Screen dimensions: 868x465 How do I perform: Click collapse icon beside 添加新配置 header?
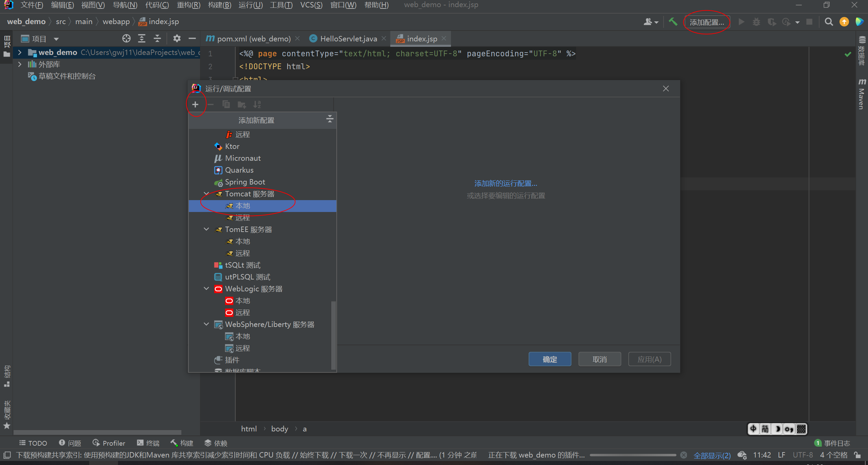click(330, 119)
